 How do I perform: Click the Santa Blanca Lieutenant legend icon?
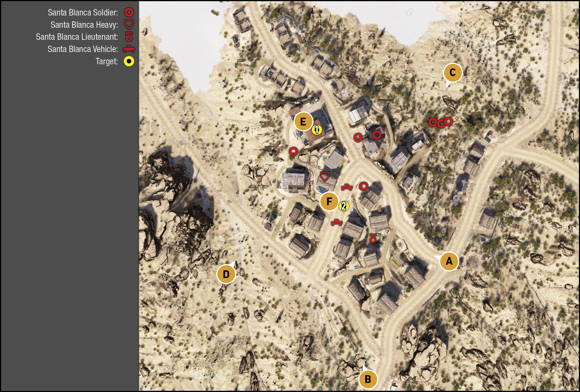129,37
